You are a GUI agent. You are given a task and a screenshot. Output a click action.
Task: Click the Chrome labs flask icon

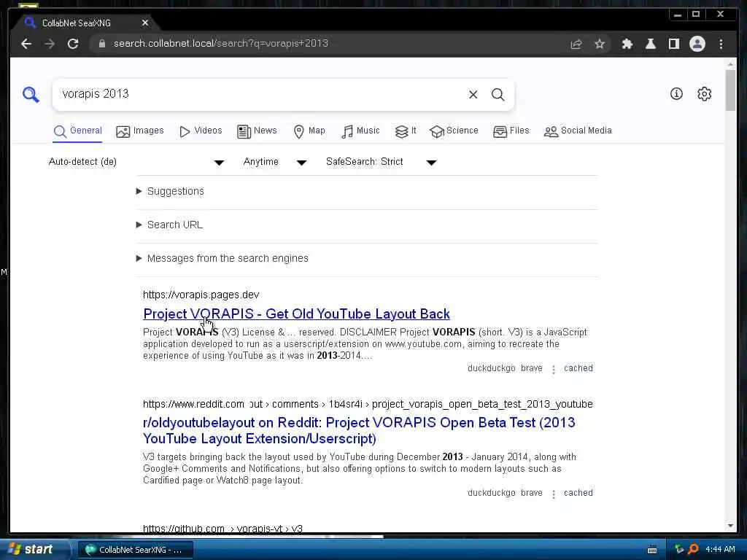coord(650,44)
